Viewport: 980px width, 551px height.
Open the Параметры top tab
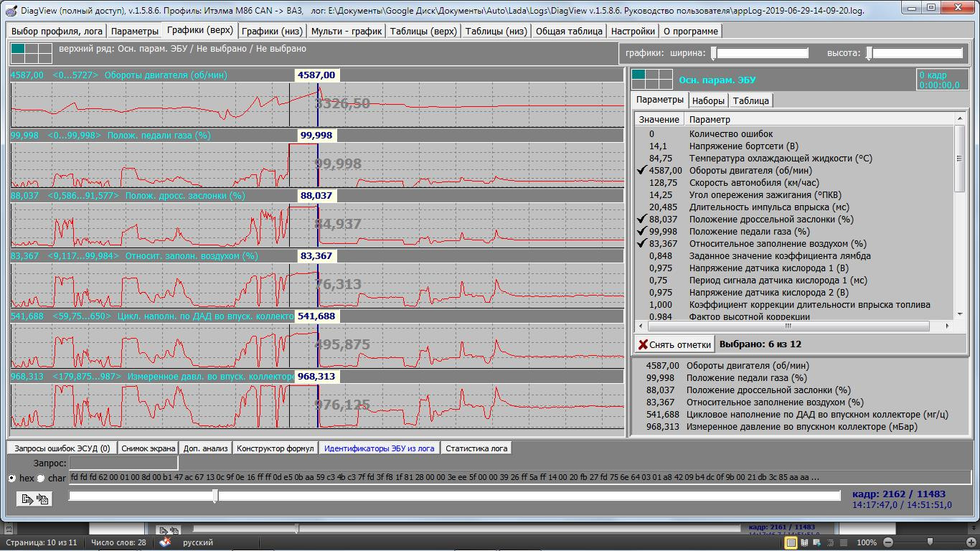134,32
